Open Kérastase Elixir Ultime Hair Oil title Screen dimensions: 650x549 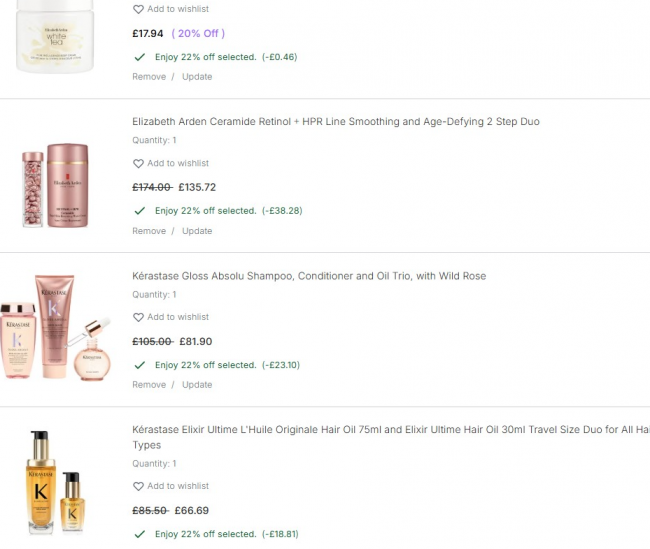[x=391, y=437]
